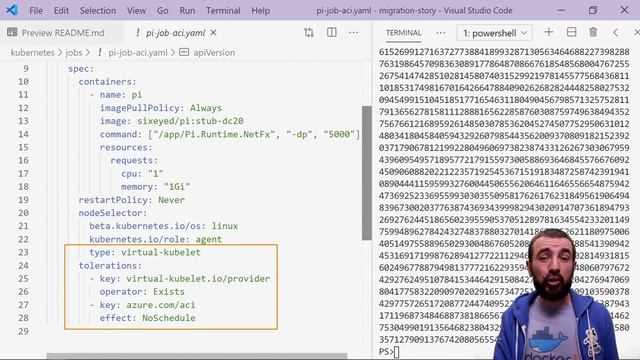Click pi-job-aci.yaml breadcrumb item
Image resolution: width=640 pixels, height=360 pixels.
coord(138,53)
